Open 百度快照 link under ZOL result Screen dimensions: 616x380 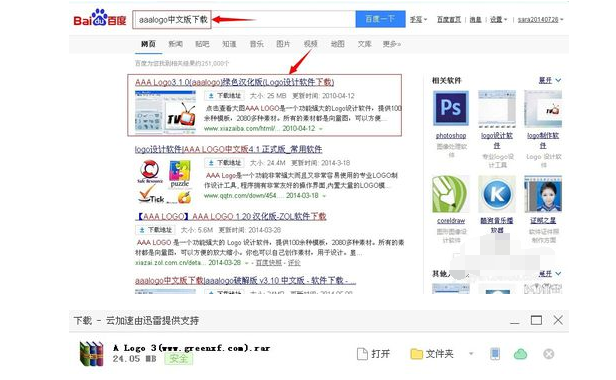(269, 263)
